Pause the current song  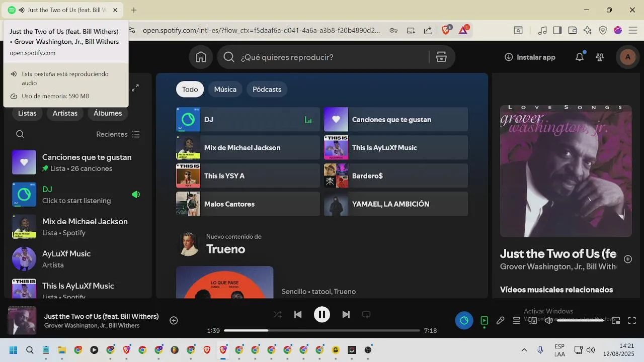322,315
